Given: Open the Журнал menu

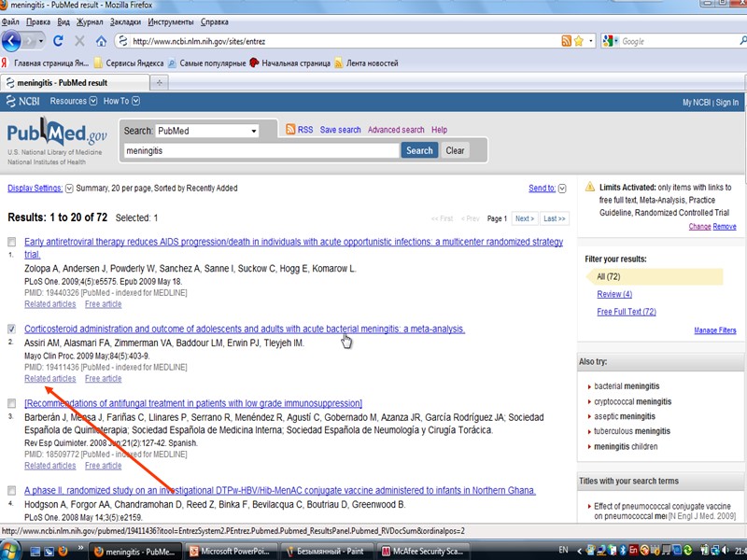Looking at the screenshot, I should coord(90,21).
